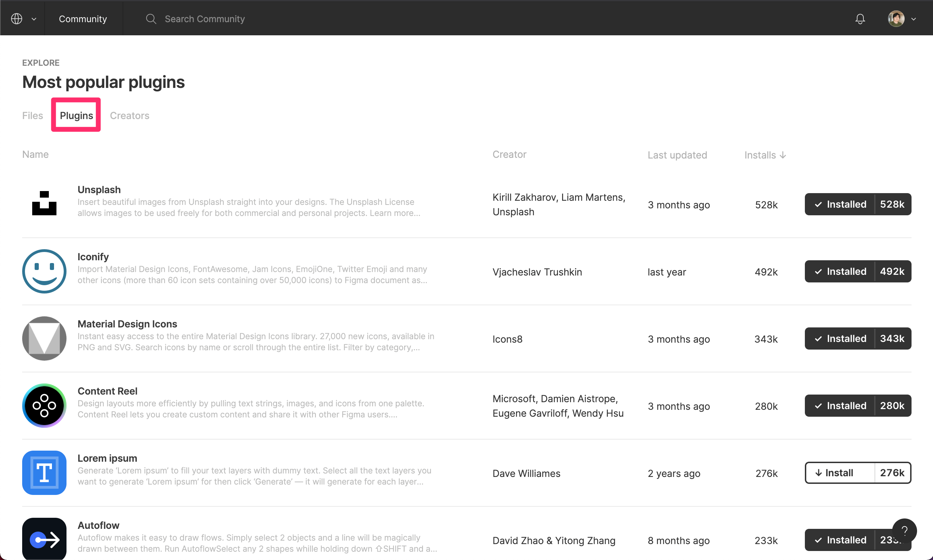Switch to the Creators tab
Screen dimensions: 933x560
(x=129, y=116)
